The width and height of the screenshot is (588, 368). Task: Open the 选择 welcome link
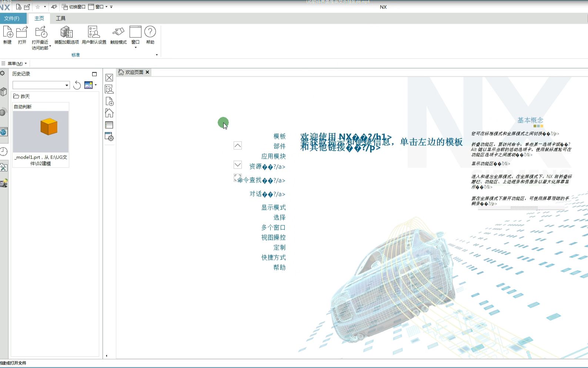click(x=280, y=218)
